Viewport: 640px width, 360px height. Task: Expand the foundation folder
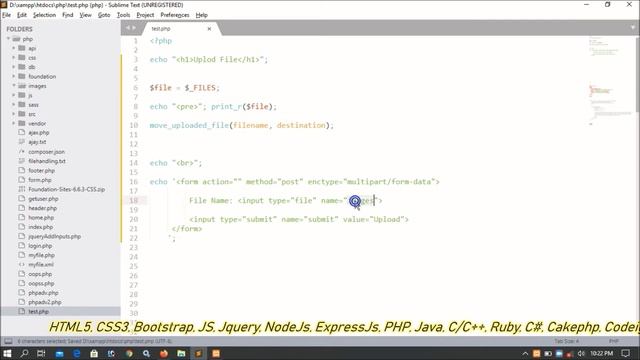[13, 76]
